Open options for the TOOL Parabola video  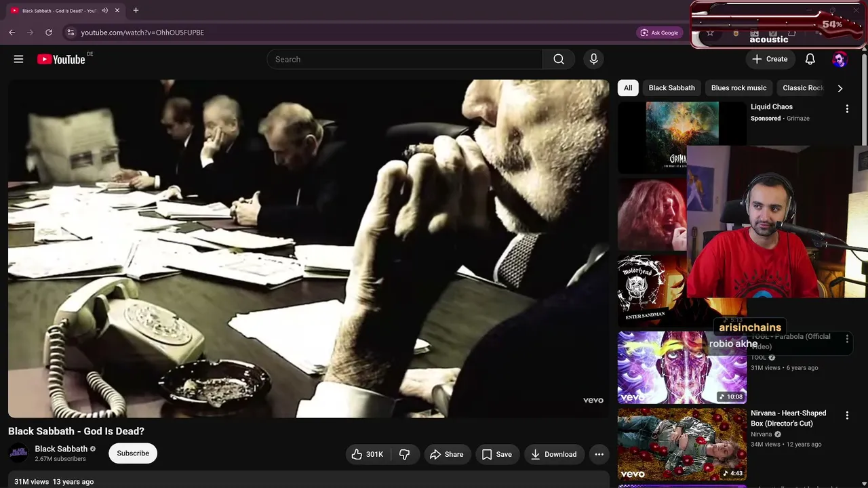pyautogui.click(x=847, y=338)
